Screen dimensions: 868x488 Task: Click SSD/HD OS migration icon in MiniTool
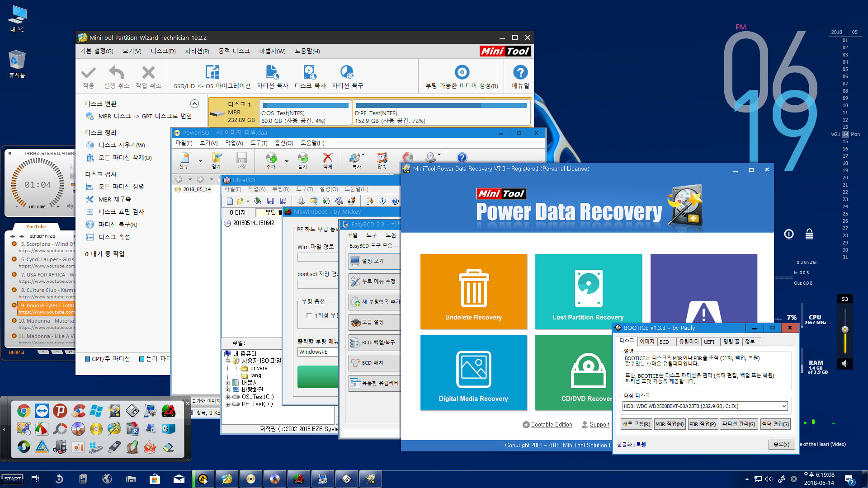coord(212,72)
